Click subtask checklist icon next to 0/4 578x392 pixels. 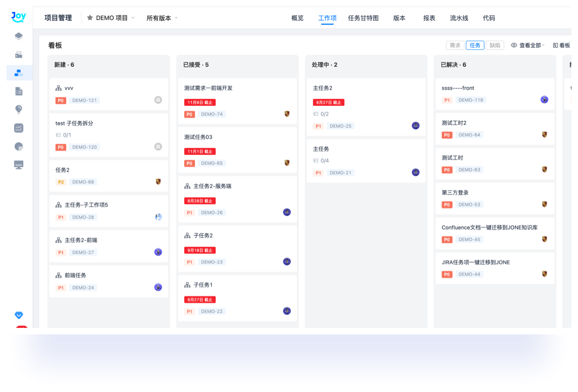[316, 161]
